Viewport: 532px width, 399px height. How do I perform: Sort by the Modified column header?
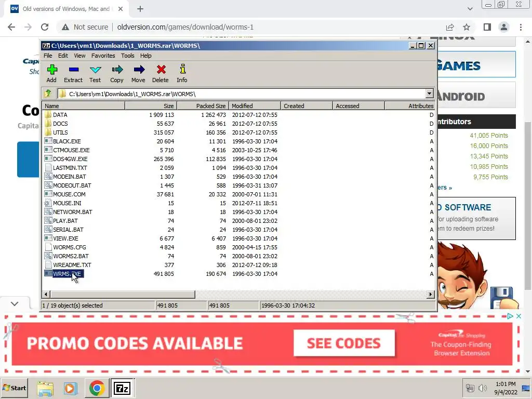pos(255,106)
